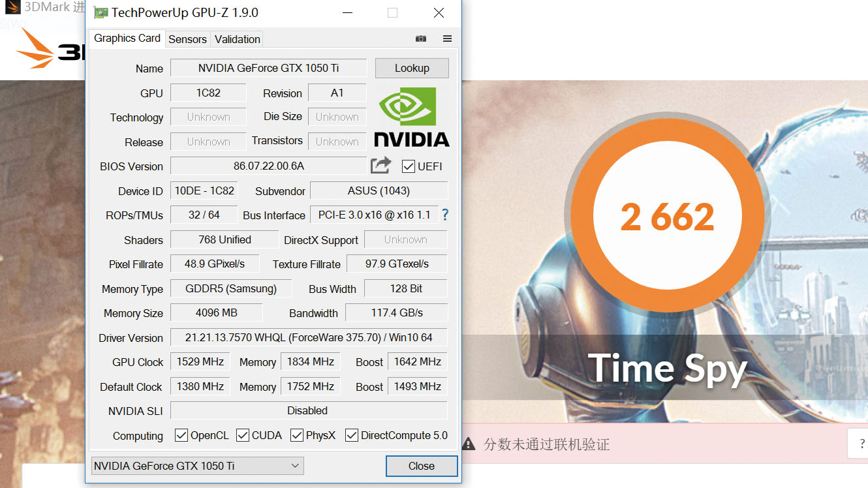Click the Name field showing GTX 1050 Ti
This screenshot has height=488, width=868.
(268, 68)
